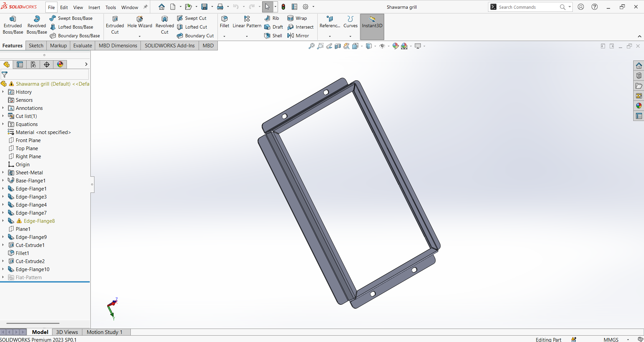Select the Revolved Boss/Base tool

click(37, 25)
